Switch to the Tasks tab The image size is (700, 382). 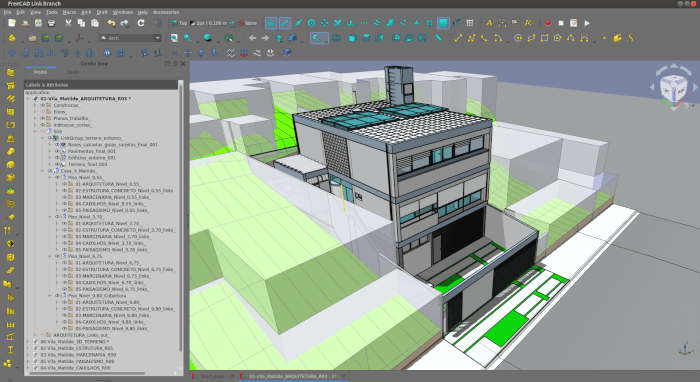tap(73, 72)
